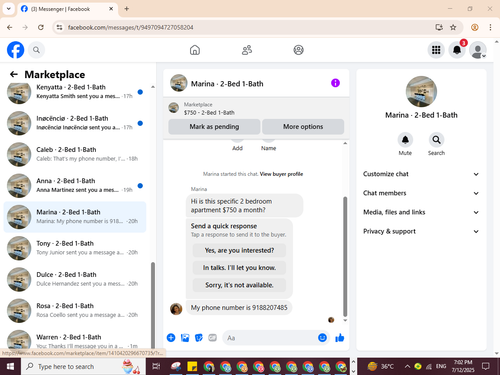Open Tony 2-Bed 1-Bath conversation

pyautogui.click(x=75, y=248)
